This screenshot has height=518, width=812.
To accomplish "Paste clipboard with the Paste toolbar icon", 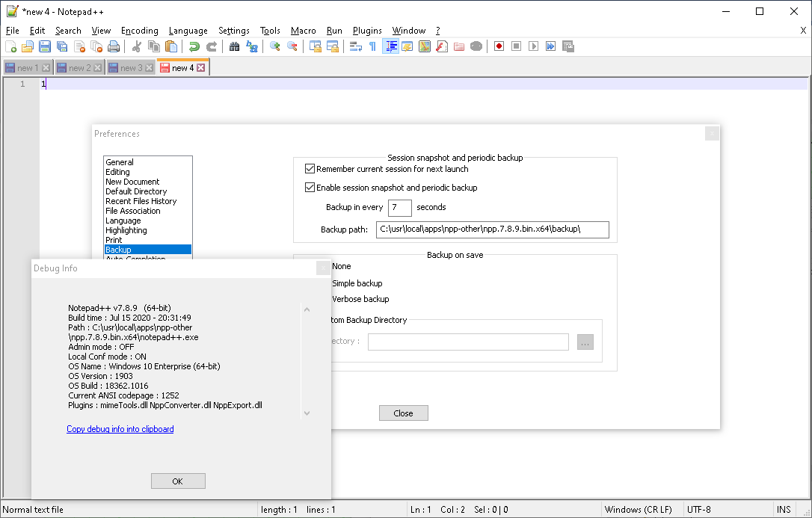I will coord(171,46).
